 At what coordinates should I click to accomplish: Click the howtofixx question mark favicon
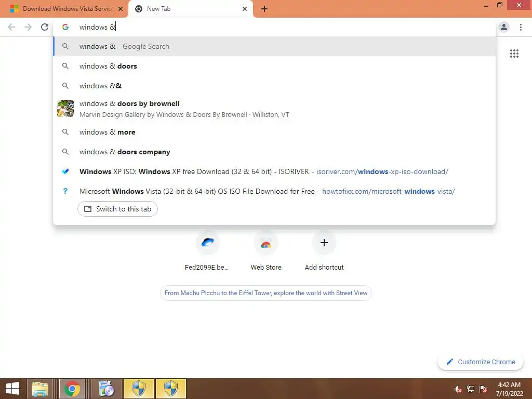coord(65,191)
